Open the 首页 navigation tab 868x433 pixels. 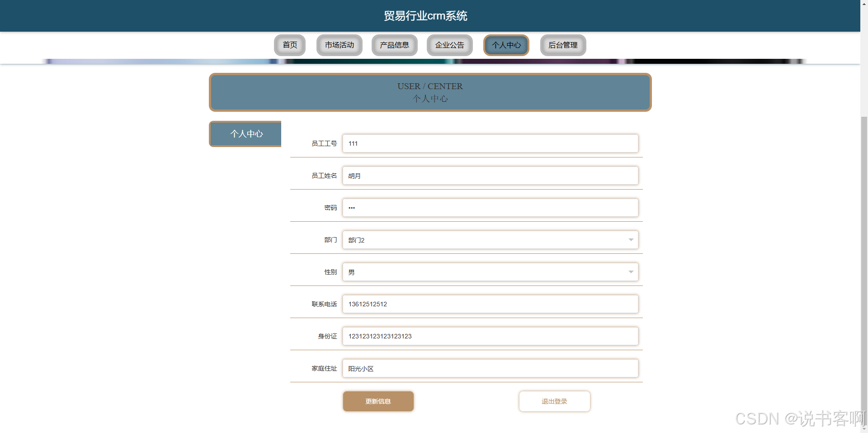click(x=290, y=45)
